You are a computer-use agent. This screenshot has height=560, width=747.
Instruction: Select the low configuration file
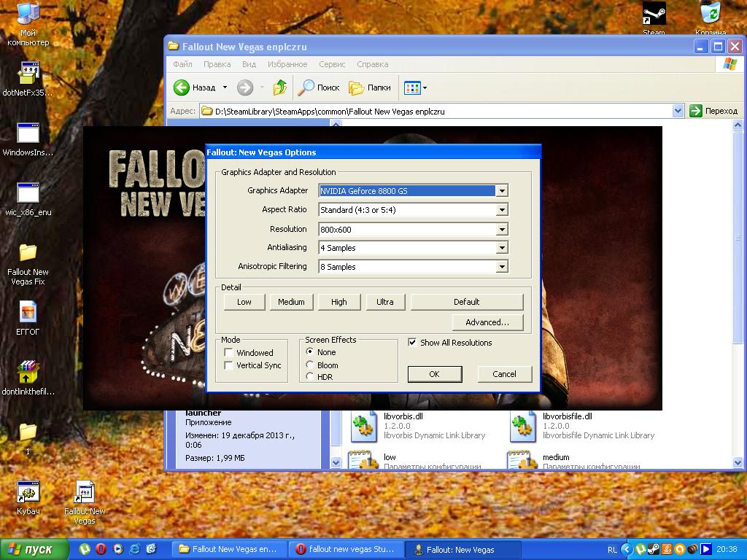coord(363,460)
